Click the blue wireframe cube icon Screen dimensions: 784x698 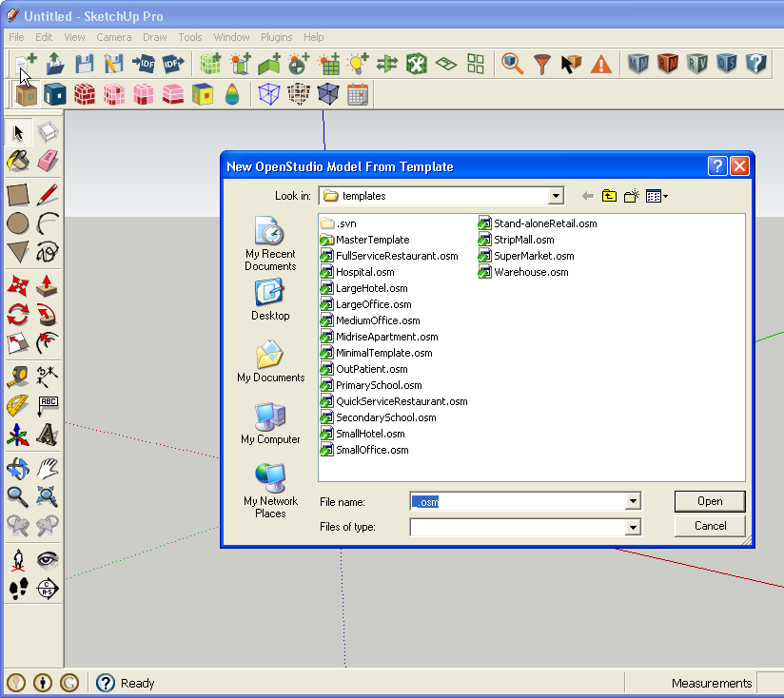pyautogui.click(x=269, y=94)
